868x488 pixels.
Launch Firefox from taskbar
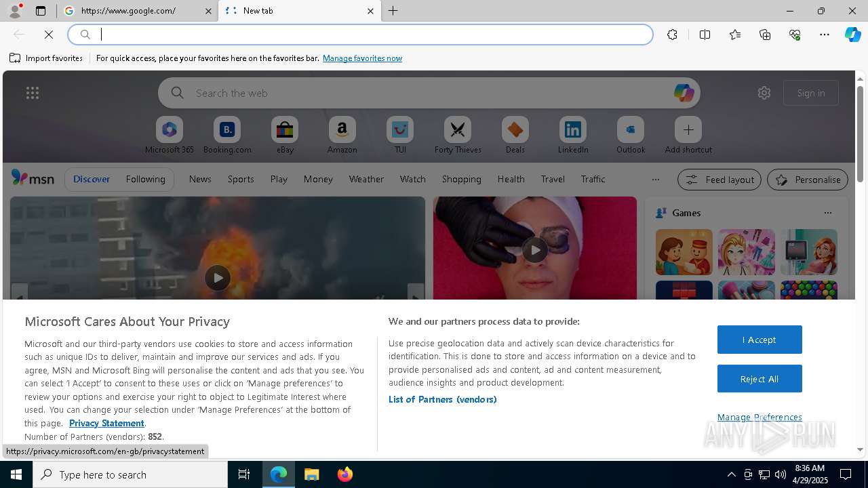coord(345,474)
